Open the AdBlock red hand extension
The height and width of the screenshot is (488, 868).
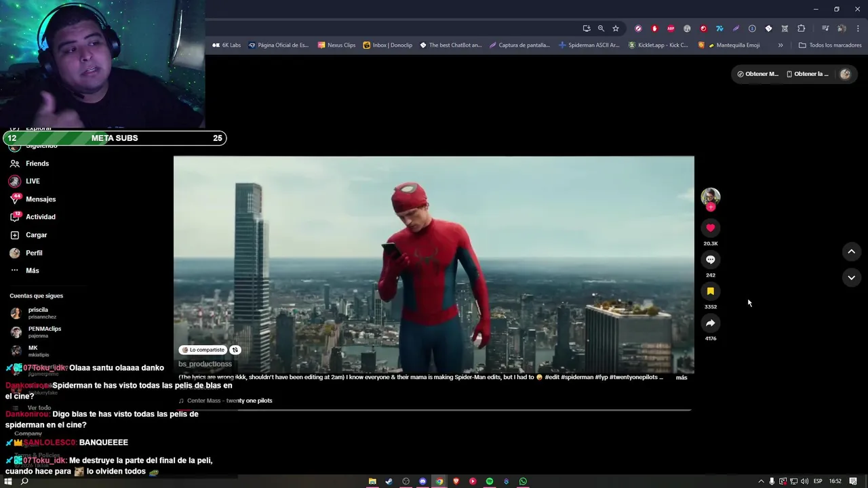654,28
